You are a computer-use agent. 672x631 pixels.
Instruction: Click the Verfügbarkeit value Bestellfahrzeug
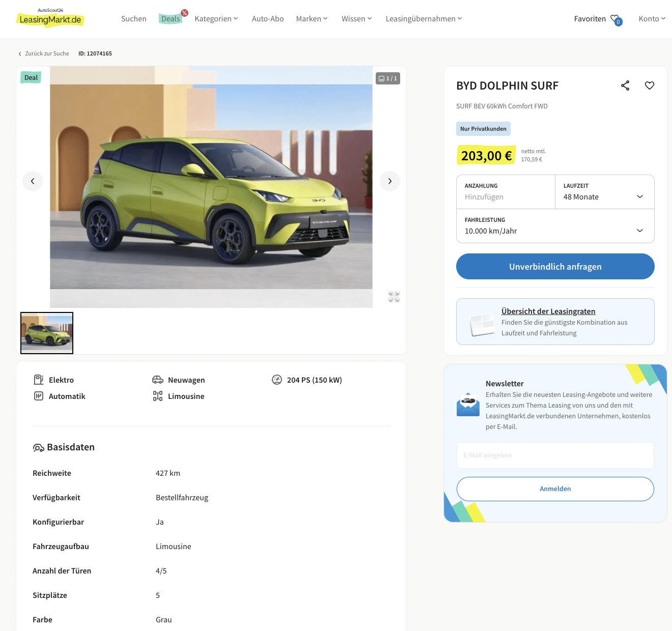(182, 498)
